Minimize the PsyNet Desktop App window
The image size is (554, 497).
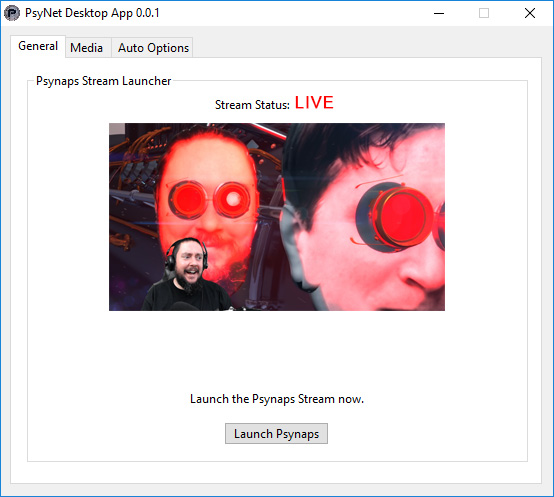(439, 13)
